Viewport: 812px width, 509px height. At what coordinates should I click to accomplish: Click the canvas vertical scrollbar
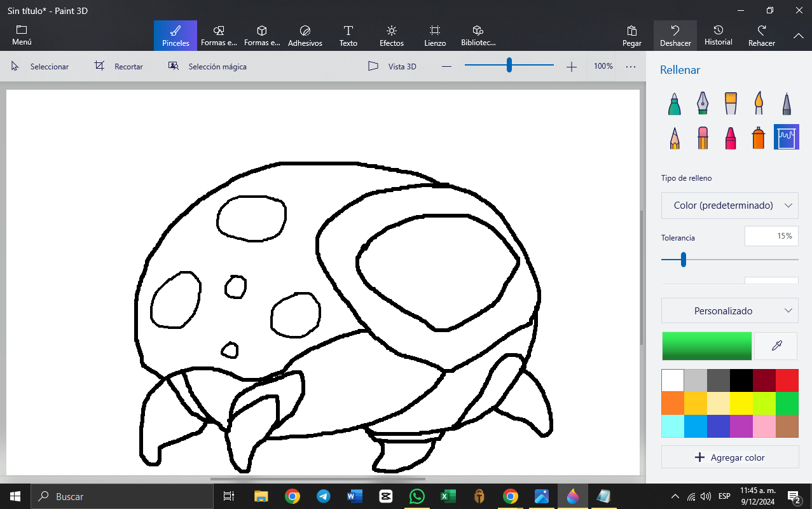coord(642,277)
